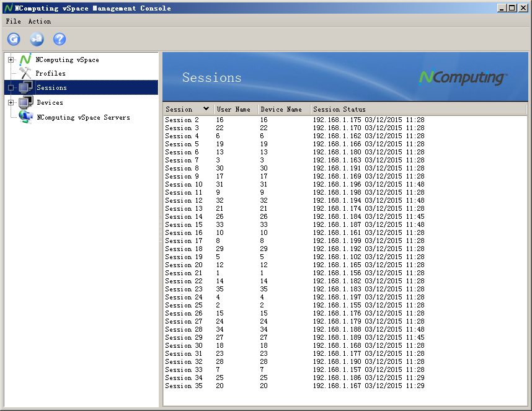Open the File menu
The width and height of the screenshot is (532, 411).
click(13, 21)
